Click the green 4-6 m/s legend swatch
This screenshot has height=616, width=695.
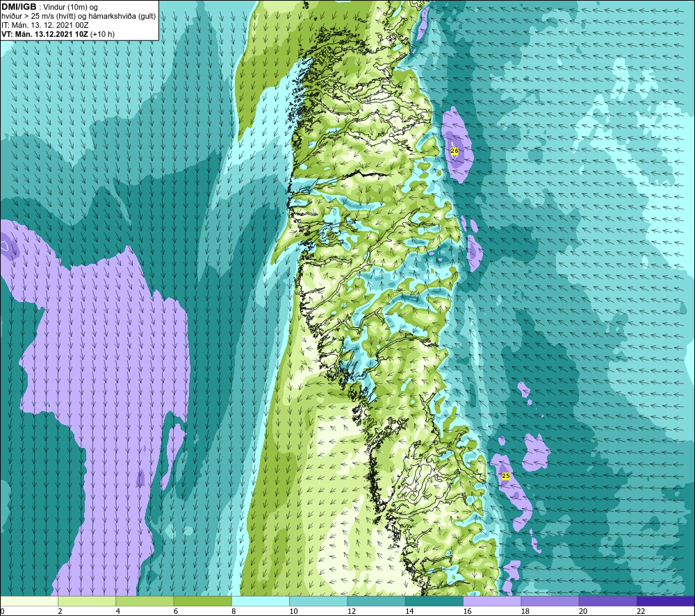pos(145,601)
